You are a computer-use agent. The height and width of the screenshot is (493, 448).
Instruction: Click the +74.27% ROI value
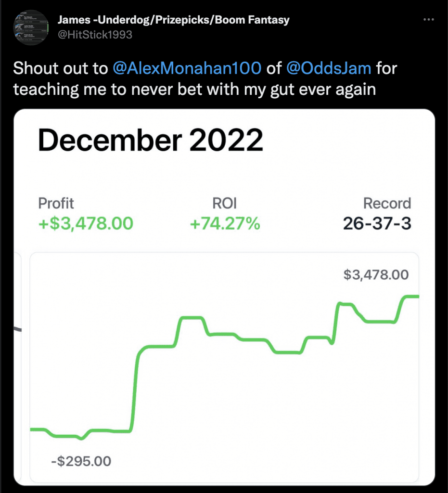(225, 223)
